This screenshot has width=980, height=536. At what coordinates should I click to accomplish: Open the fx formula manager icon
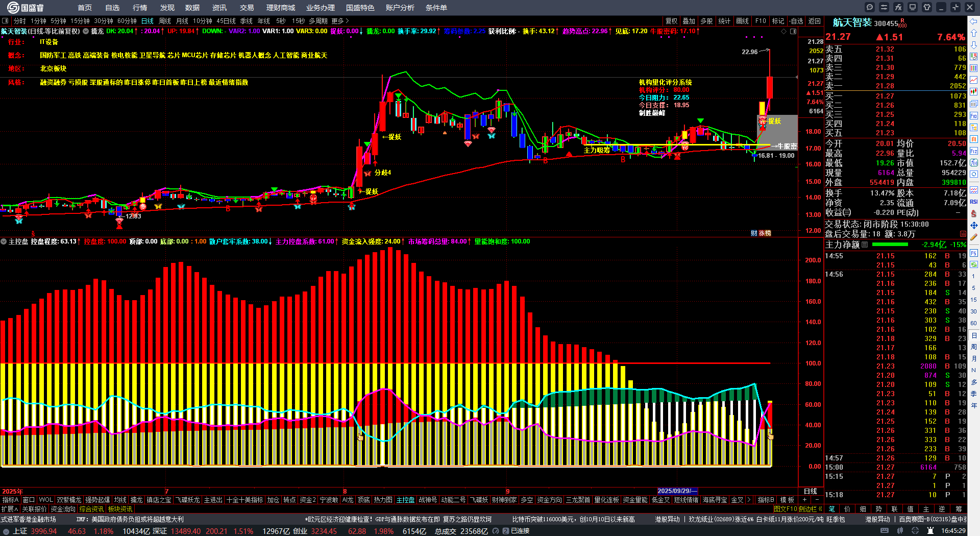coord(898,7)
